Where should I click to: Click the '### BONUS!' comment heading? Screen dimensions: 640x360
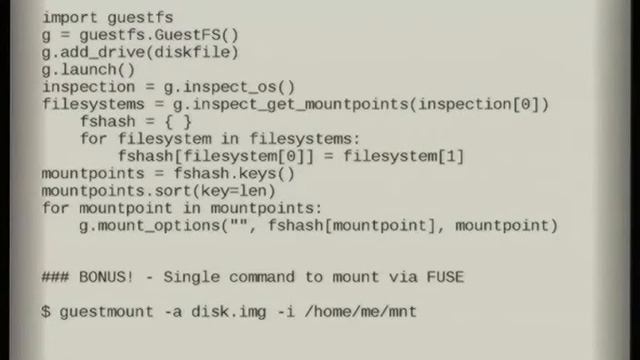click(88, 278)
